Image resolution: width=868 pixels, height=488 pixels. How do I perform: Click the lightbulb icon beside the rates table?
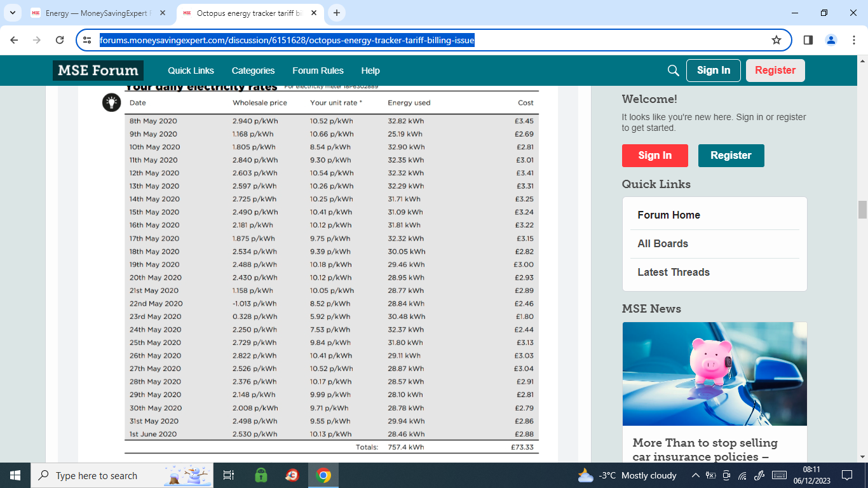pos(112,102)
